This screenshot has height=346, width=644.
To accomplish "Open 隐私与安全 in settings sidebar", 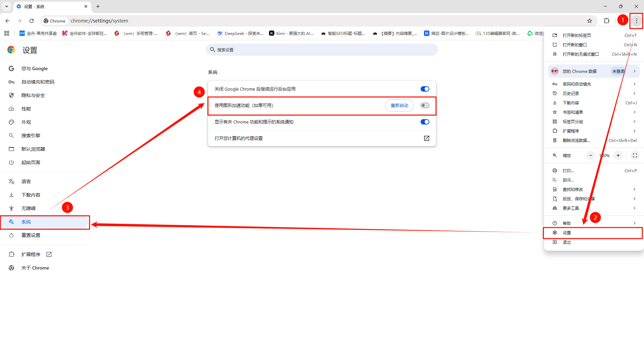I will tap(33, 95).
